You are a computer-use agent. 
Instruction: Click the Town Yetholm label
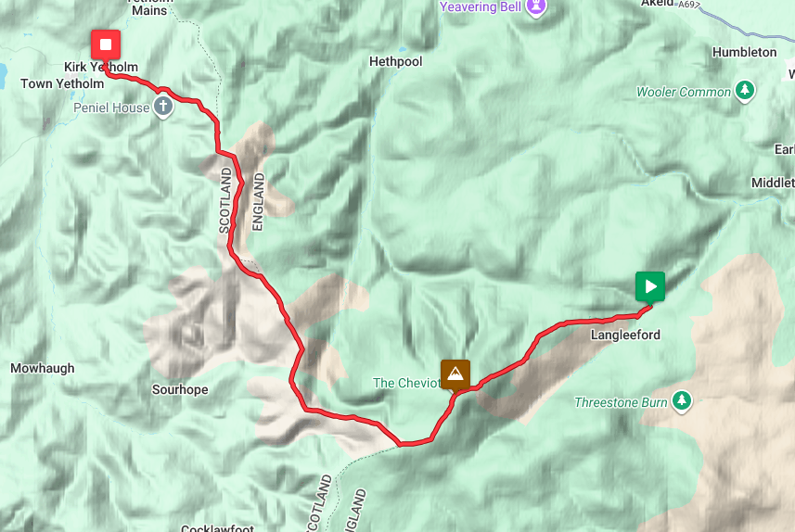click(62, 83)
